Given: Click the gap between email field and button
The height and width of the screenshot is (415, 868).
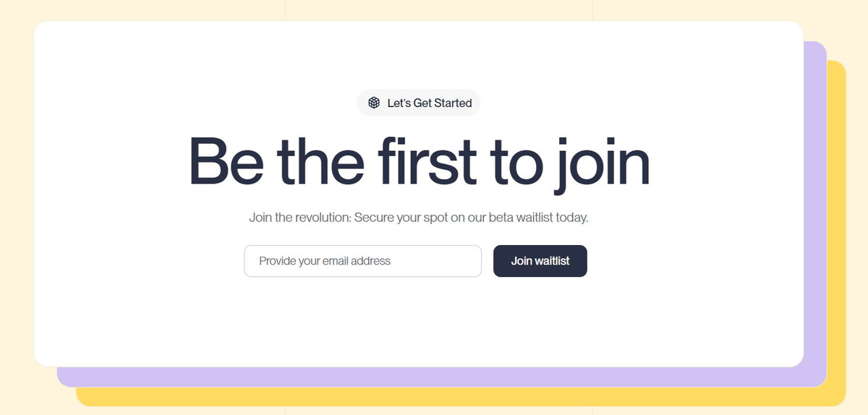Looking at the screenshot, I should coord(488,261).
